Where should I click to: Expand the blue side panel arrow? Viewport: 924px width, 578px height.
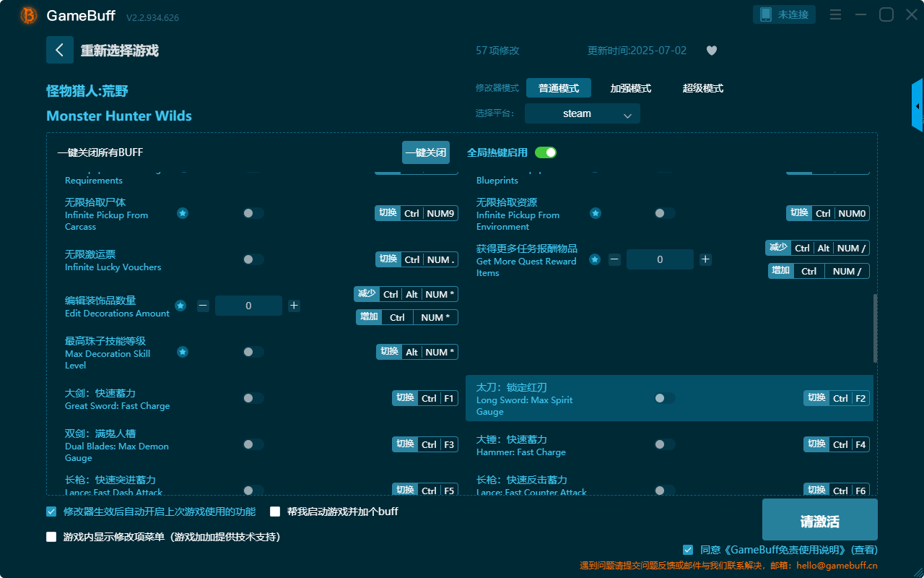pyautogui.click(x=918, y=105)
